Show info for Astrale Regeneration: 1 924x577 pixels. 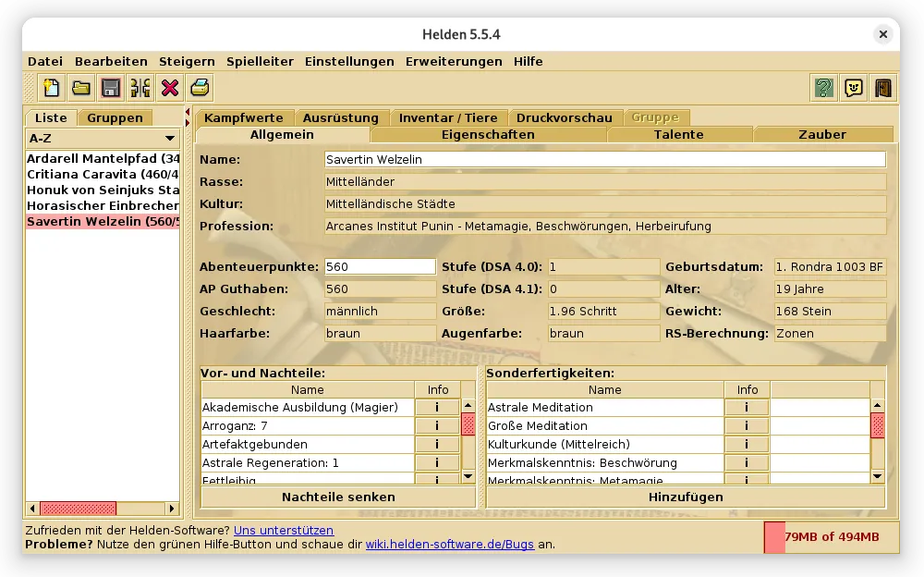[x=437, y=462]
